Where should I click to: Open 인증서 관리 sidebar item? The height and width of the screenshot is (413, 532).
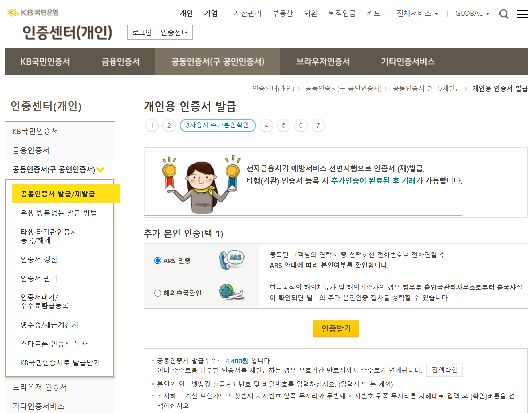(x=39, y=278)
